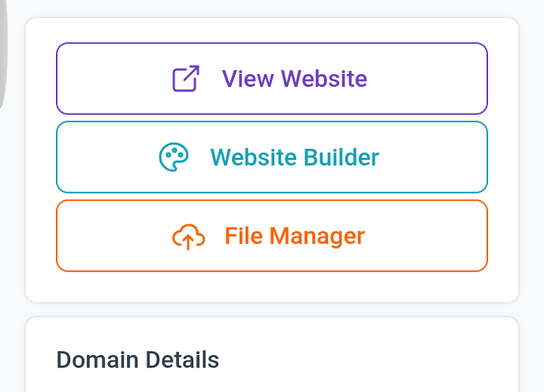Open the View Website button
Image resolution: width=544 pixels, height=392 pixels.
click(x=272, y=79)
